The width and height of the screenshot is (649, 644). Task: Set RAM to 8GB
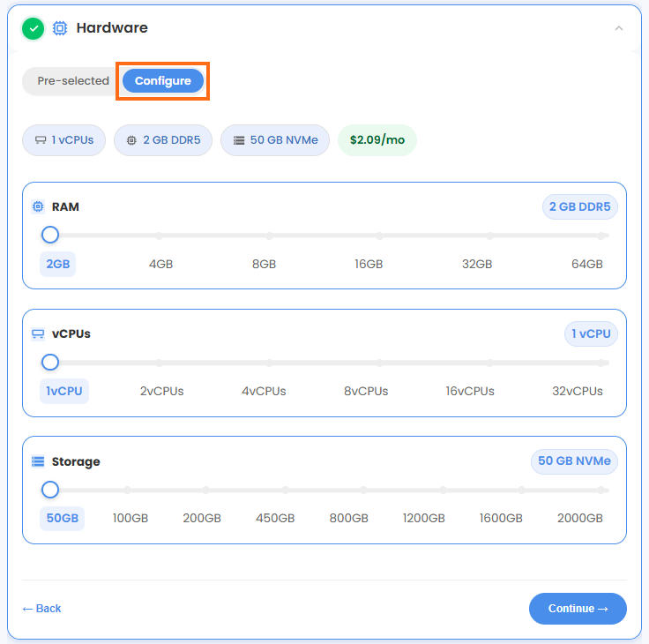(x=264, y=264)
